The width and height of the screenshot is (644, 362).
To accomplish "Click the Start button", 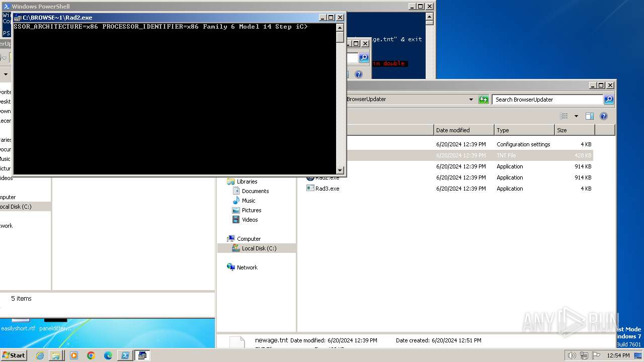I will [x=14, y=355].
